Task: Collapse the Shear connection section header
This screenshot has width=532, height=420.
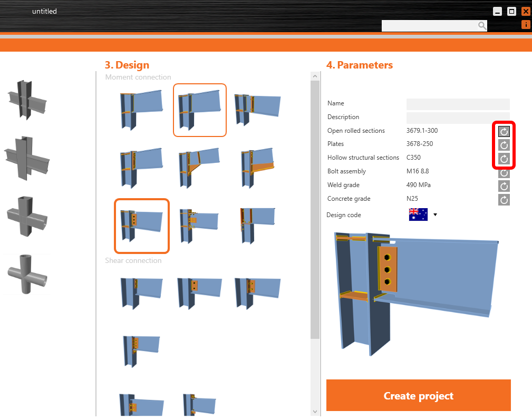Action: click(133, 260)
